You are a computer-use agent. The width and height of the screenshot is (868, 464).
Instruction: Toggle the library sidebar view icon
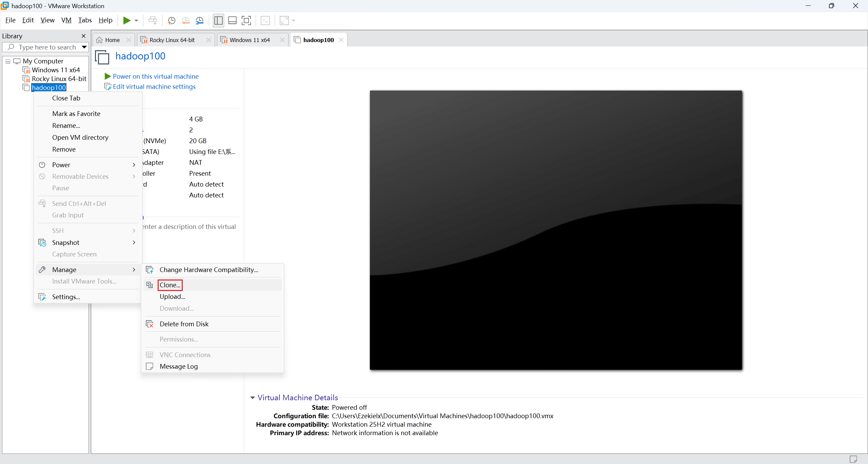218,21
